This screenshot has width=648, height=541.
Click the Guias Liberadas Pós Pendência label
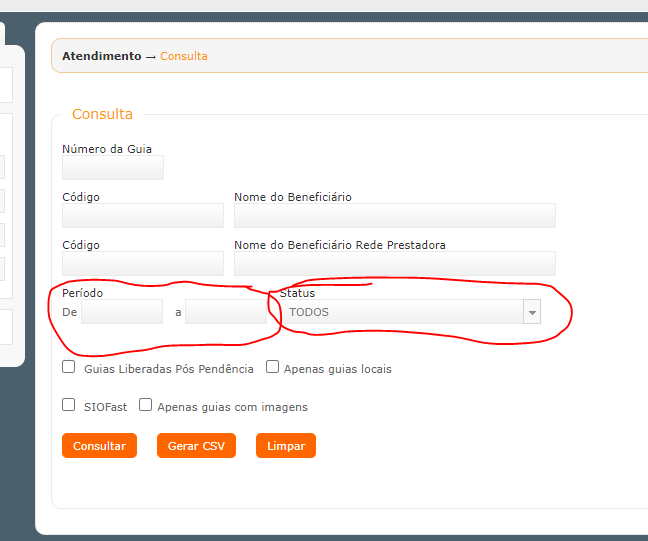[x=169, y=369]
